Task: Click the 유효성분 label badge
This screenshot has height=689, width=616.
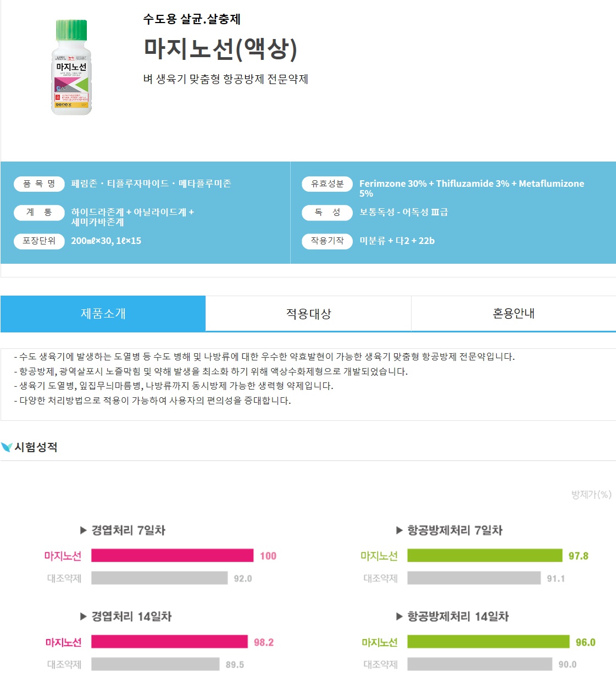Action: tap(327, 184)
